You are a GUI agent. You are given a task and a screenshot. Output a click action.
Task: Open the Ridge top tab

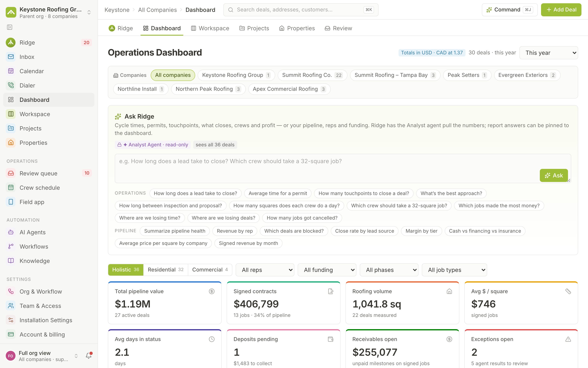click(121, 28)
